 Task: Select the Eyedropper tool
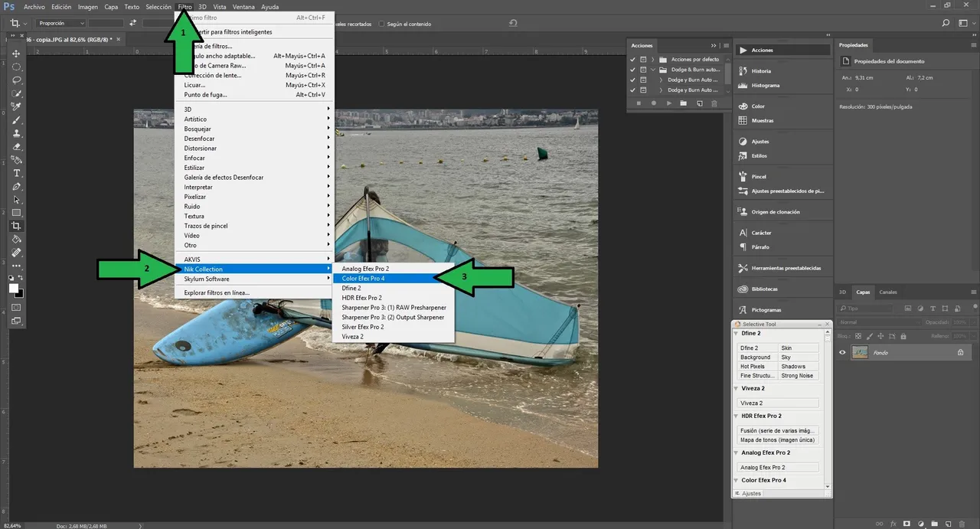tap(16, 106)
